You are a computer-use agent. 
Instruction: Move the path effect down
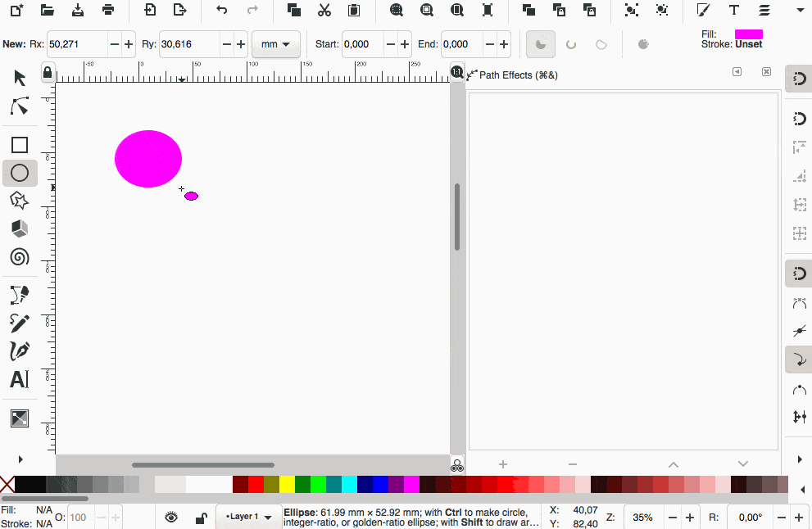pos(743,464)
